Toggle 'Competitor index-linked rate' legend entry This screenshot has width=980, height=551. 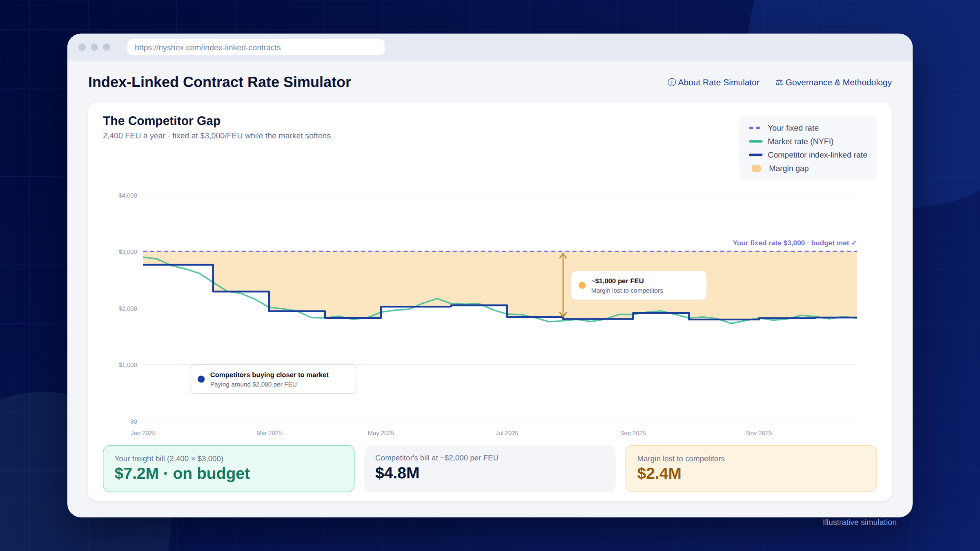808,155
